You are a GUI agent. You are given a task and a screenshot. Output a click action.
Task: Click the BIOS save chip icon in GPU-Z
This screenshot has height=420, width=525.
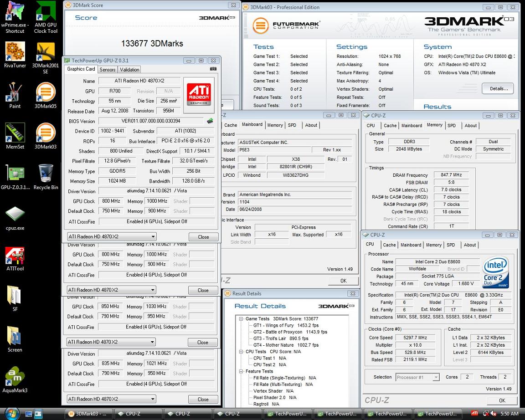210,121
